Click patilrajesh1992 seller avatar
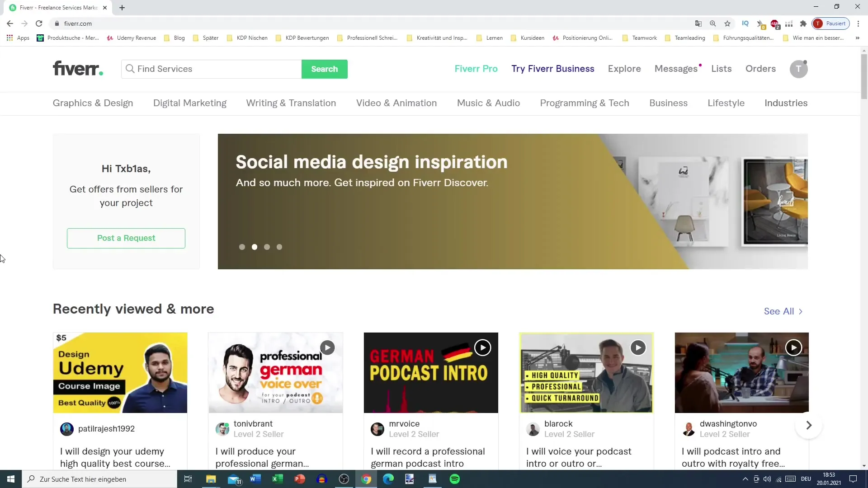Viewport: 868px width, 488px height. 67,429
